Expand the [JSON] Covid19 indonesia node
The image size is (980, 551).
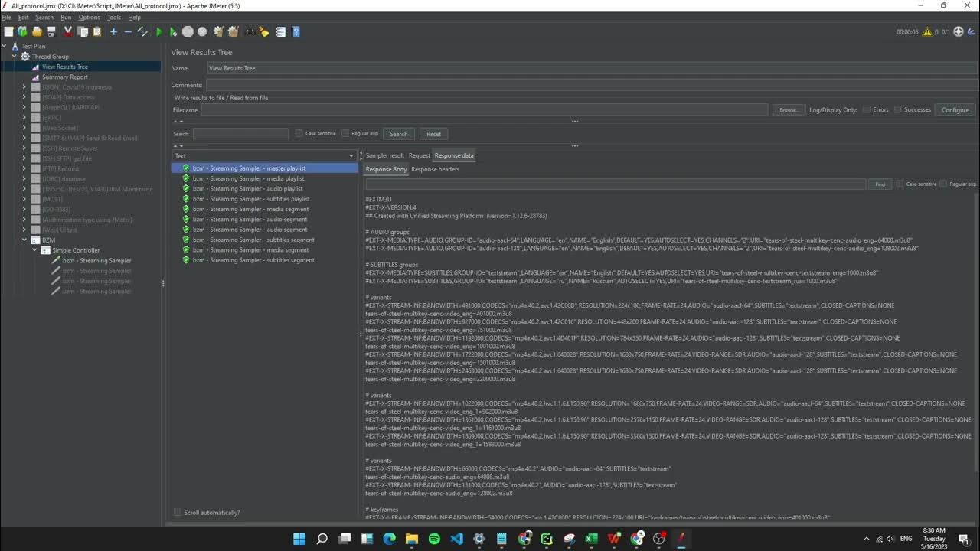(24, 86)
